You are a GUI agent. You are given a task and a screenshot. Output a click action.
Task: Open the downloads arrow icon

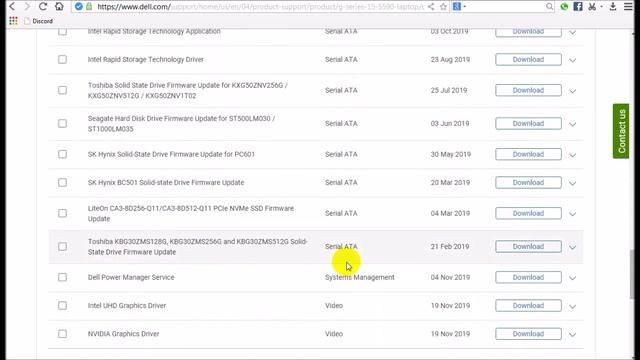pos(613,7)
